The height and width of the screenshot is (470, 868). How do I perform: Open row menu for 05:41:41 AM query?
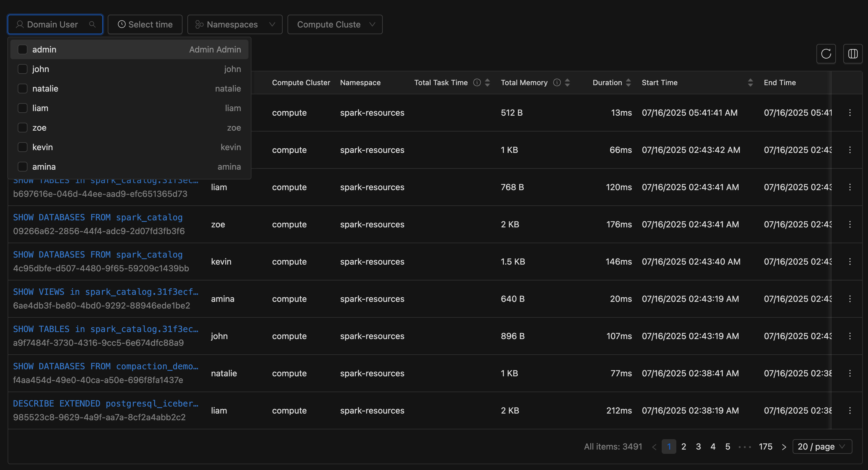pyautogui.click(x=850, y=113)
